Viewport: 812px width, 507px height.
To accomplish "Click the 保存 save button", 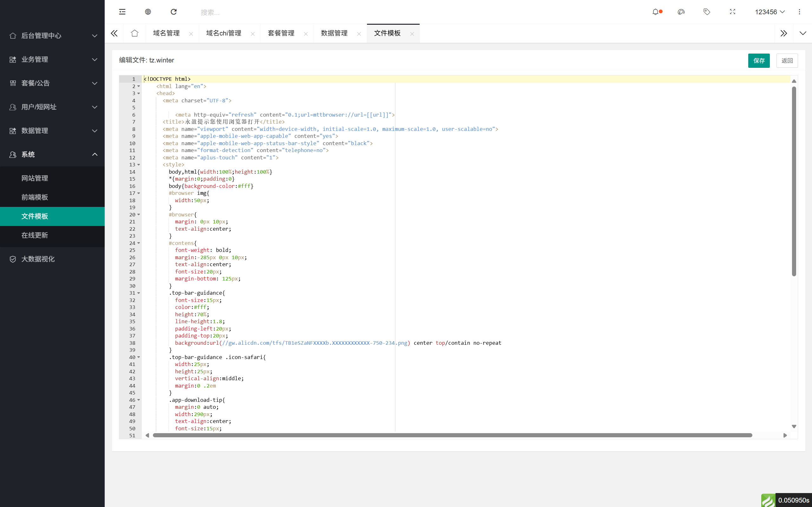I will tap(759, 60).
